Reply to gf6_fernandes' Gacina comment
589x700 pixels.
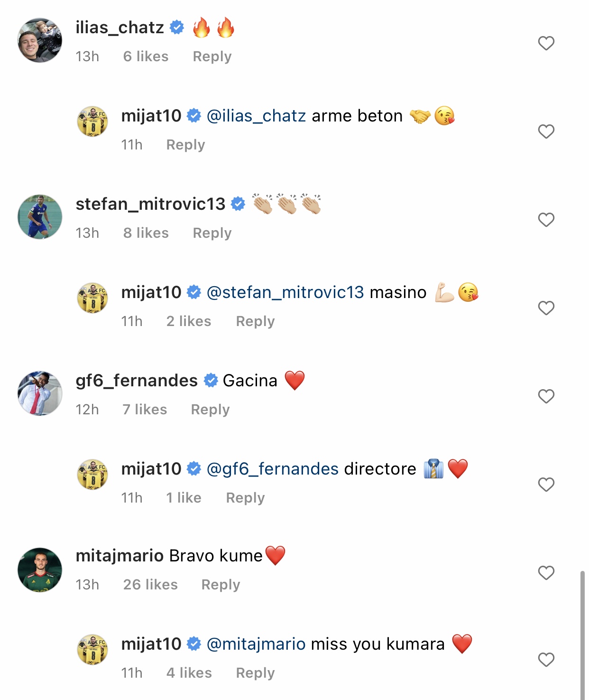[x=210, y=410]
